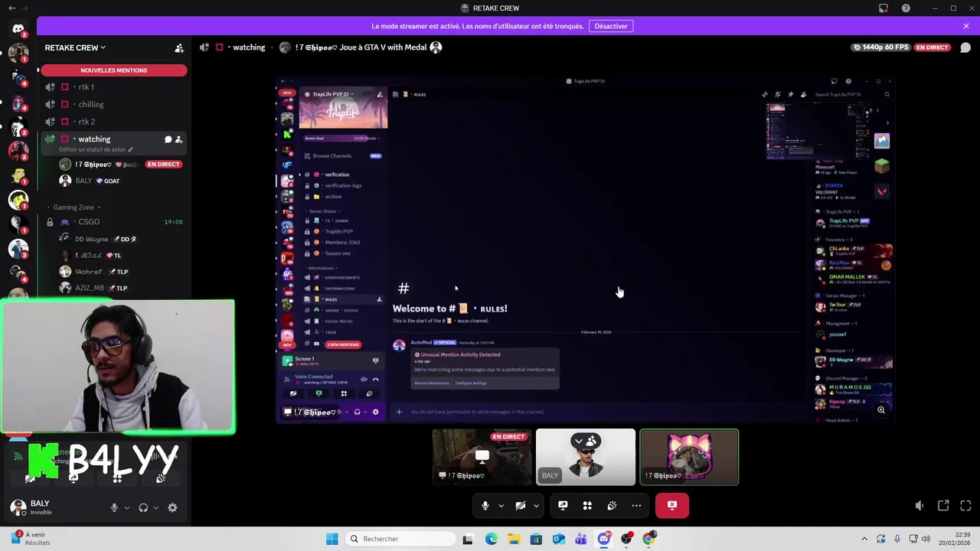
Task: Toggle microphone mute in user panel
Action: pos(114,507)
